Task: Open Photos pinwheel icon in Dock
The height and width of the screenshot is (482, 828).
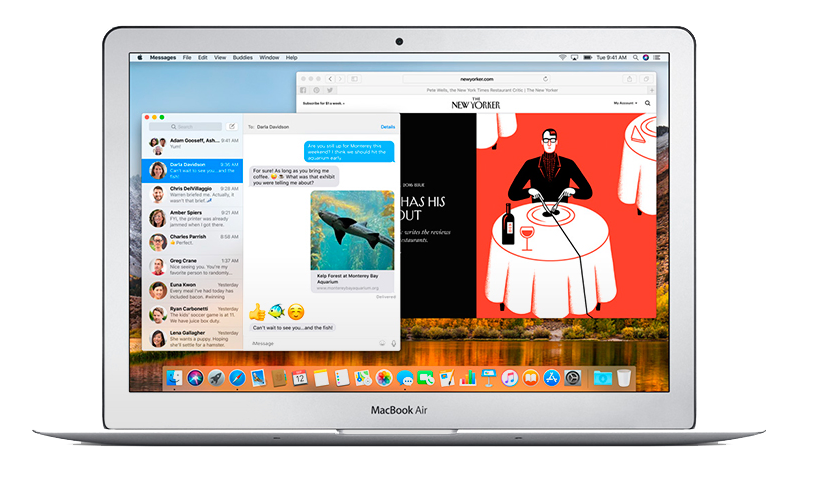Action: [x=384, y=378]
